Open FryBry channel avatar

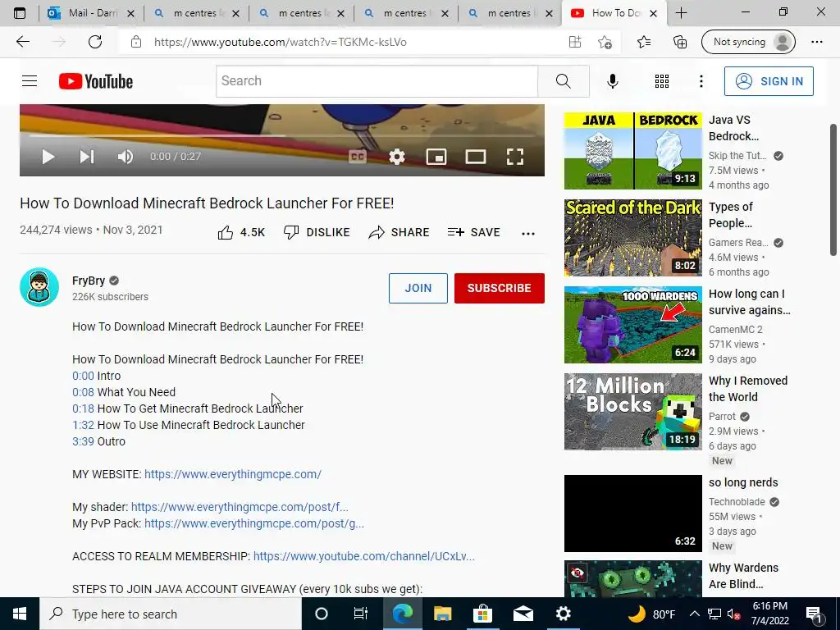39,287
